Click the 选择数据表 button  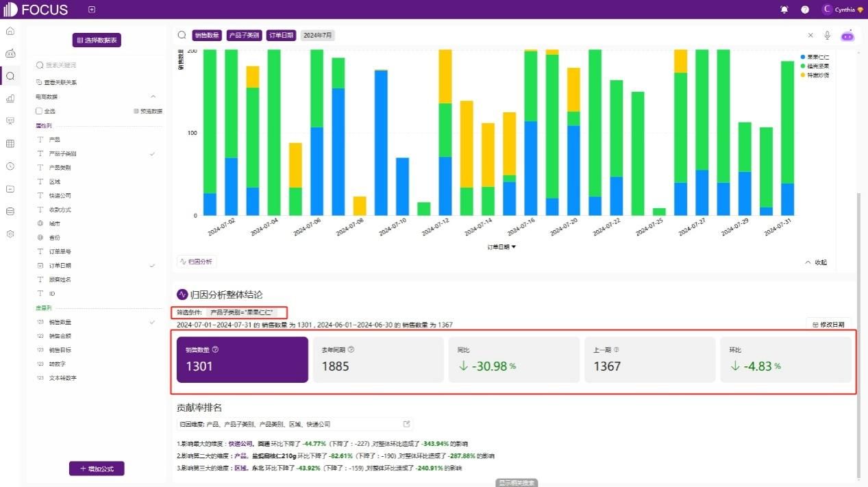(97, 40)
